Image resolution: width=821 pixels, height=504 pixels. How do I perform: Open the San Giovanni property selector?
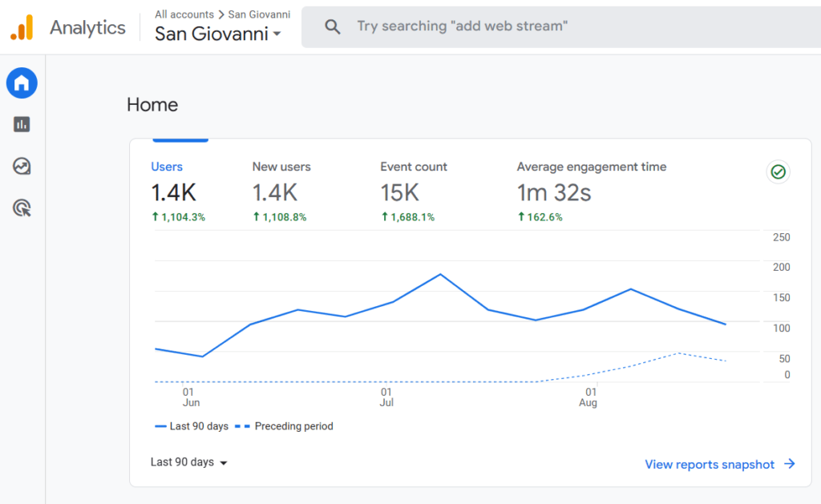pyautogui.click(x=217, y=35)
